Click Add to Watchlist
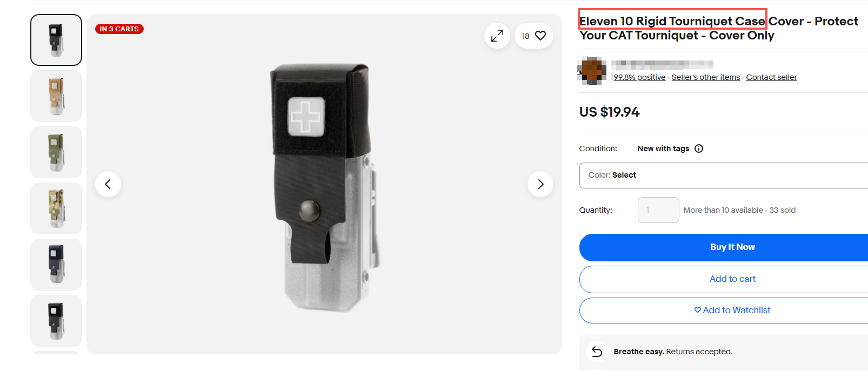 click(724, 311)
